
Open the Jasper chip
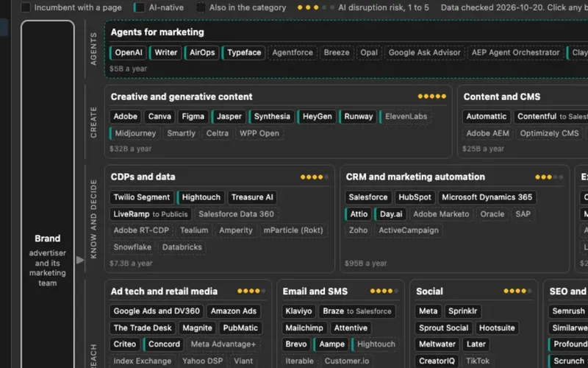click(229, 116)
